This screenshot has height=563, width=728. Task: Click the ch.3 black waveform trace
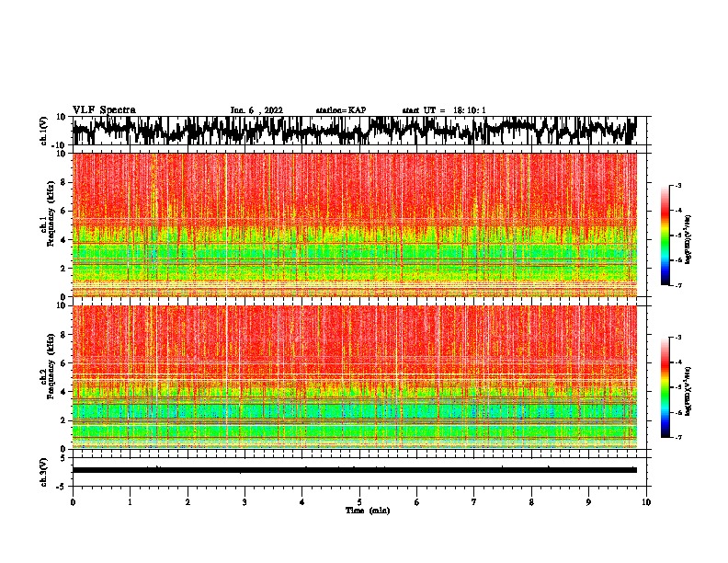coord(354,470)
